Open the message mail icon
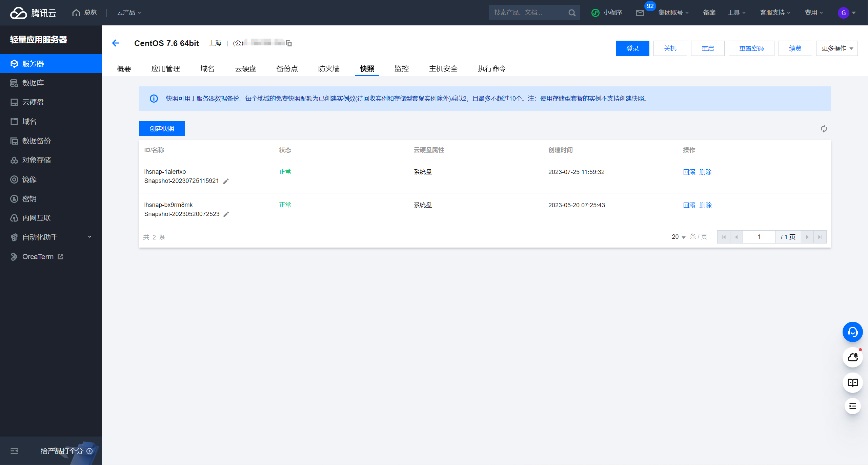868x465 pixels. point(640,13)
